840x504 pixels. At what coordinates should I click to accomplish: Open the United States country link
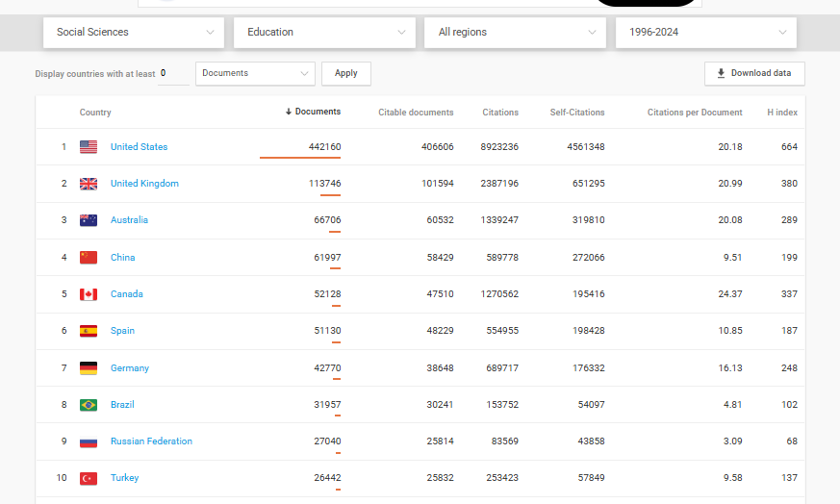139,147
